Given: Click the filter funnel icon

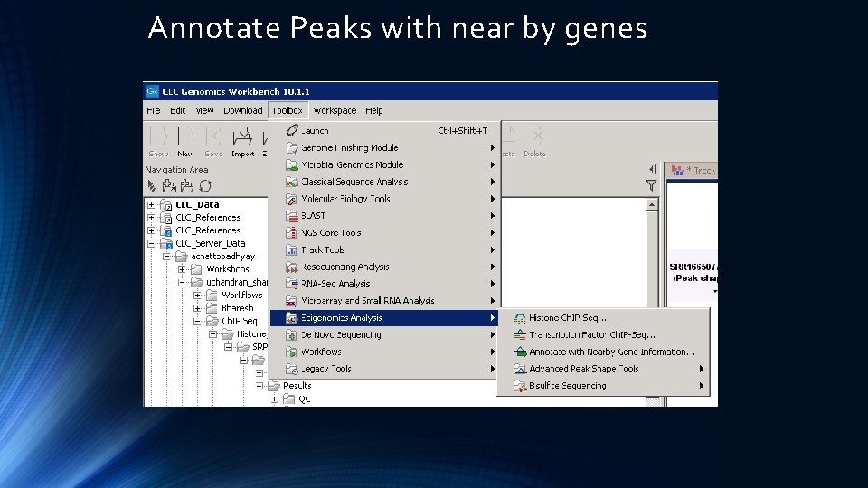Looking at the screenshot, I should pyautogui.click(x=652, y=185).
